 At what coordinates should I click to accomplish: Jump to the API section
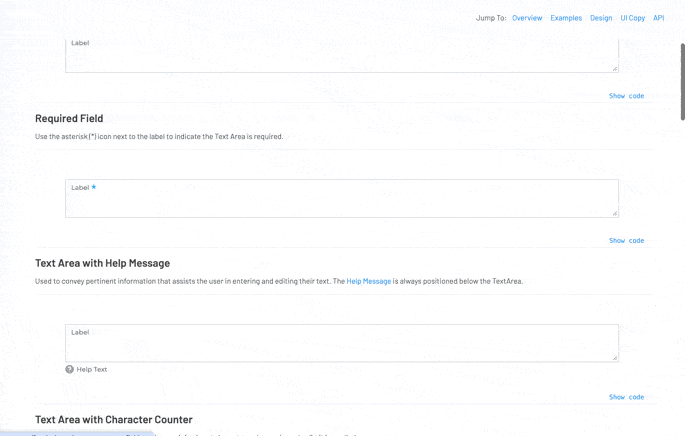(x=658, y=18)
